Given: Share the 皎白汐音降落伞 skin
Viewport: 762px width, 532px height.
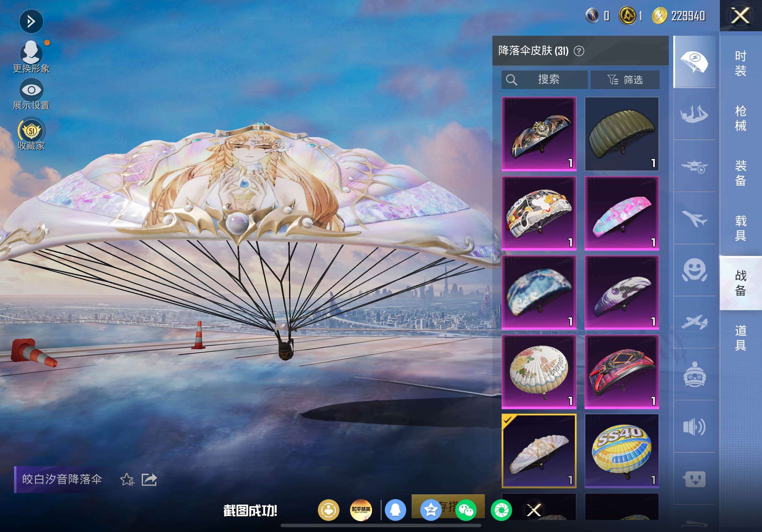Looking at the screenshot, I should (x=149, y=479).
